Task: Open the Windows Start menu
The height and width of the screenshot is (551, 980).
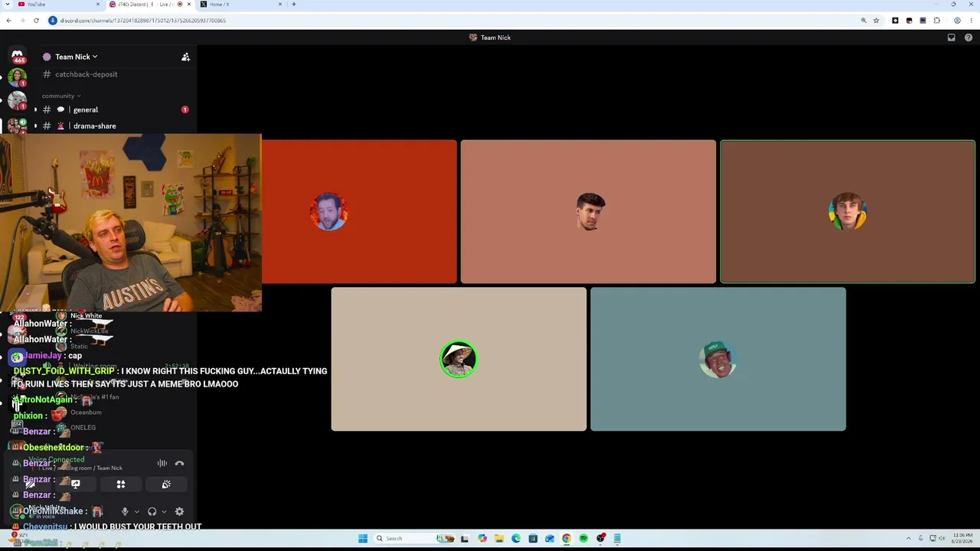Action: click(363, 539)
